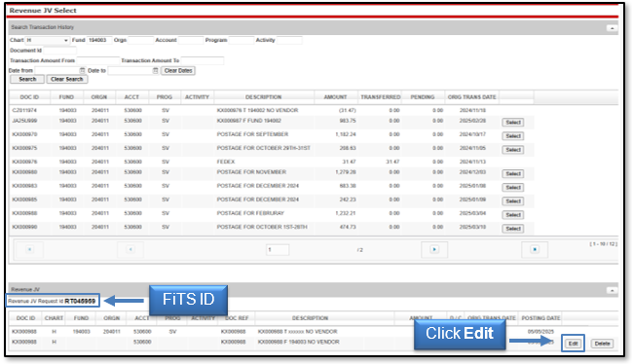Click the Date from text box
The width and height of the screenshot is (632, 364).
(56, 70)
